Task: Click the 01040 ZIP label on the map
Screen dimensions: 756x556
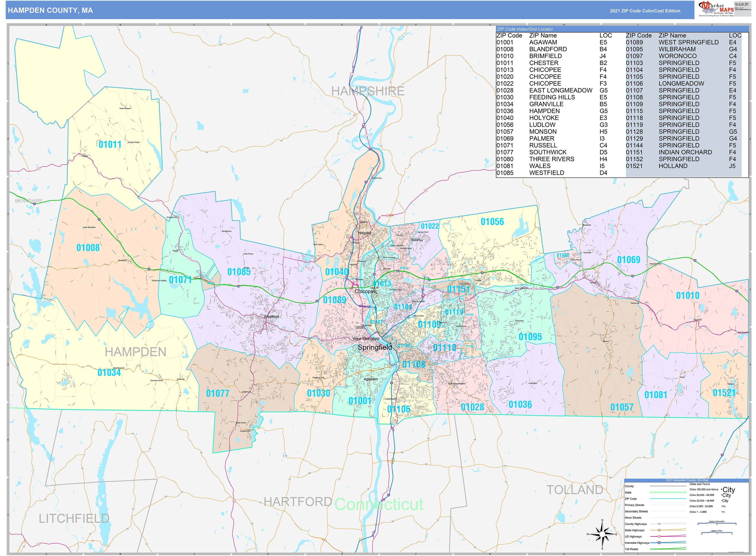Action: click(x=337, y=272)
